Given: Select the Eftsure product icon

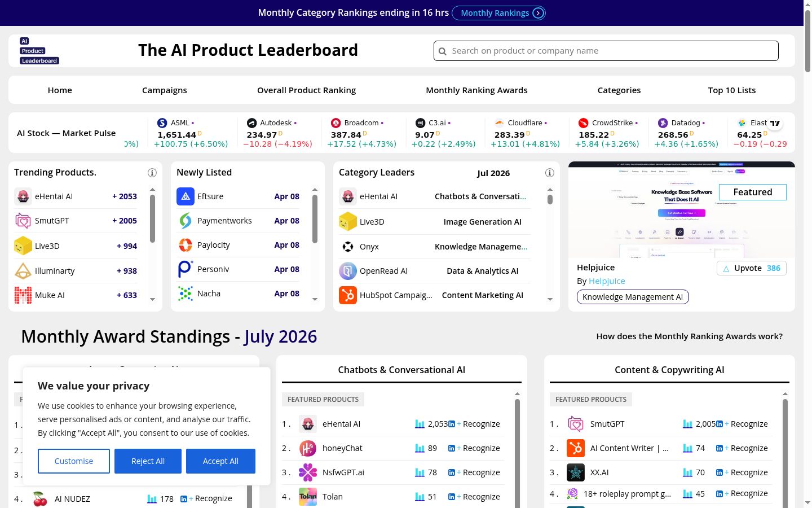Looking at the screenshot, I should click(186, 196).
